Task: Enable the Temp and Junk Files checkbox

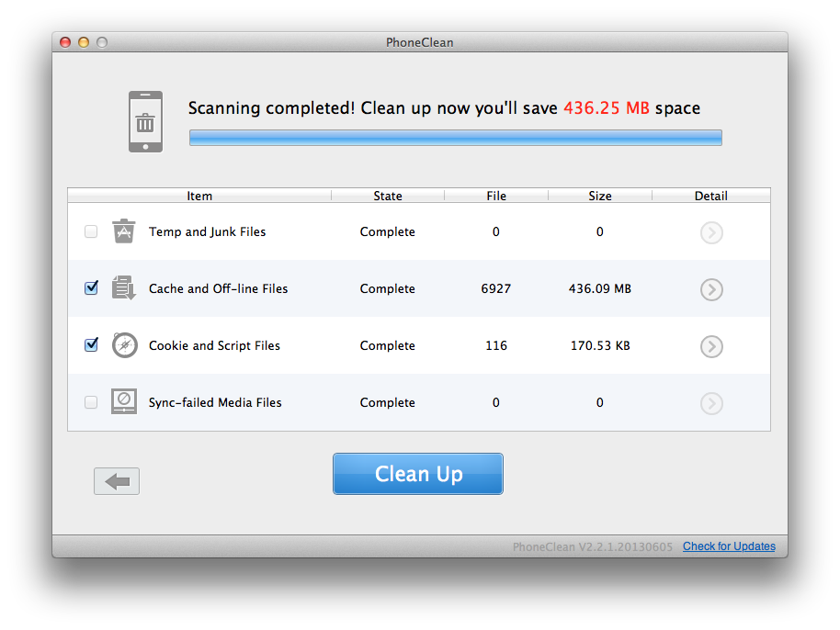Action: 91,232
